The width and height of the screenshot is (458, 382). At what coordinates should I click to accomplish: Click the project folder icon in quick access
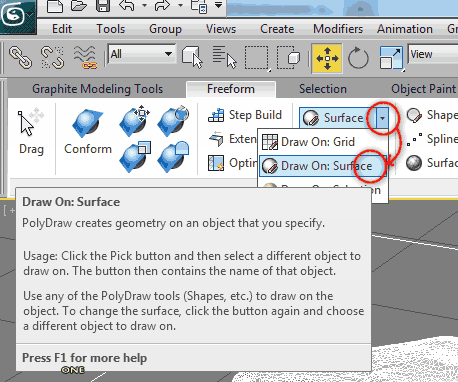(x=199, y=6)
